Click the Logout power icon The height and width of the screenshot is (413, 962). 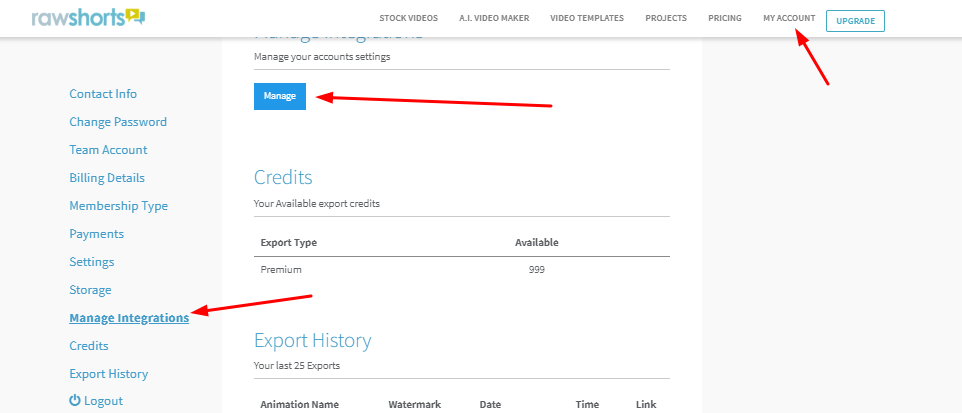pos(75,401)
